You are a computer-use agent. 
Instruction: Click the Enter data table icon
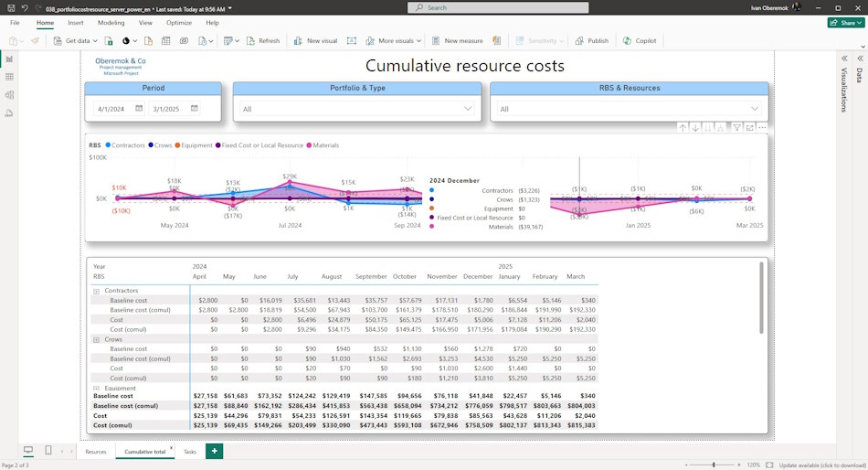[x=166, y=41]
